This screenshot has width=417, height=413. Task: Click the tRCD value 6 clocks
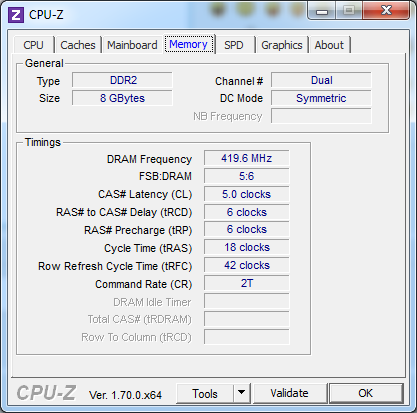point(247,212)
